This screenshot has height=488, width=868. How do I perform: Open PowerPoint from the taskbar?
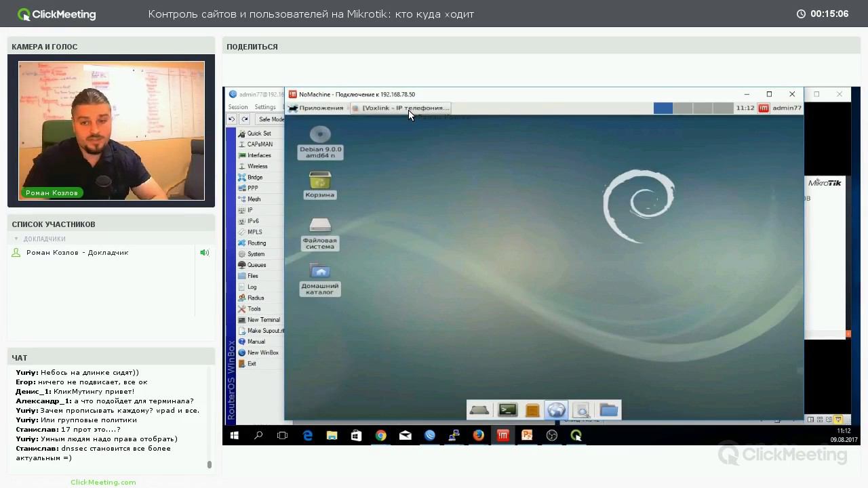[527, 436]
